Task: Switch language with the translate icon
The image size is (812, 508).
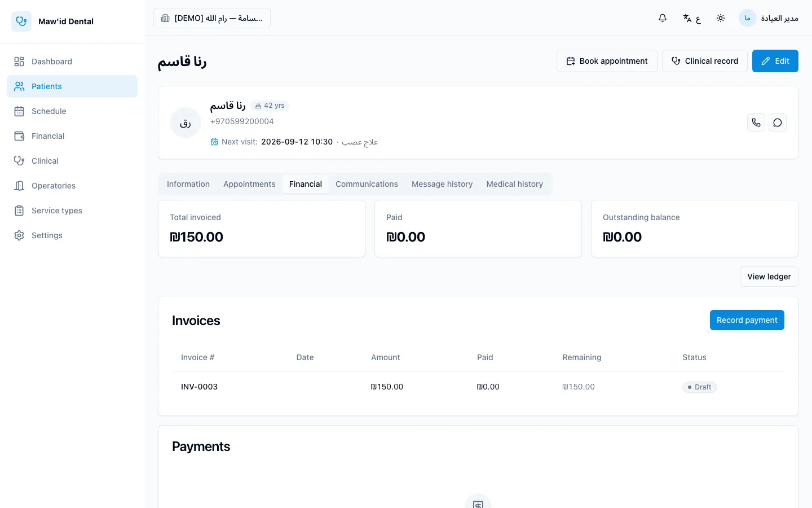Action: coord(691,18)
